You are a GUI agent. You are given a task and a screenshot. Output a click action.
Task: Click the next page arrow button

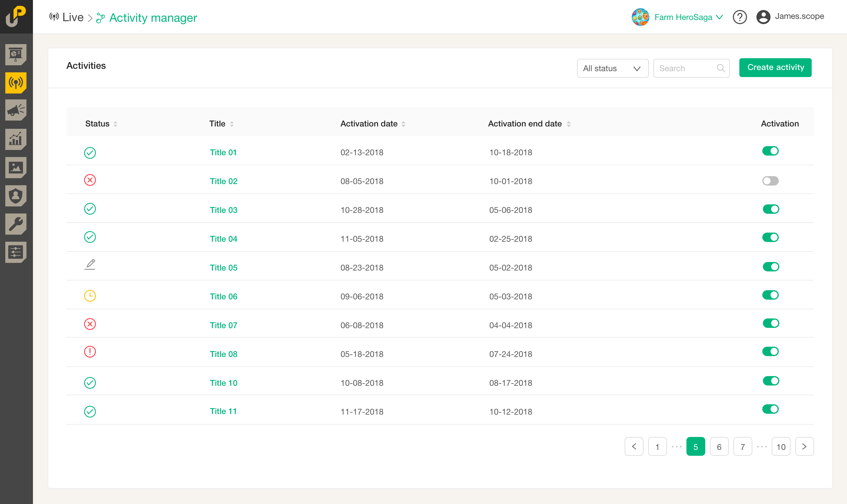tap(804, 446)
